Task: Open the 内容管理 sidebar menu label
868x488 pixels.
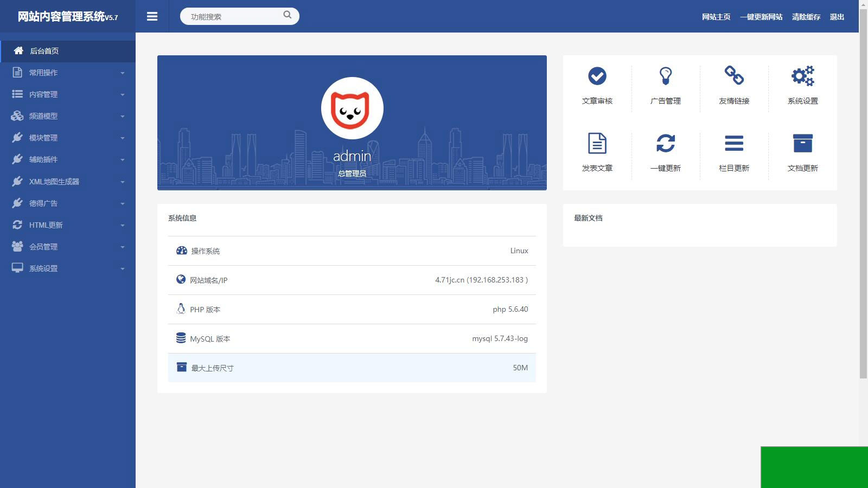Action: point(43,94)
